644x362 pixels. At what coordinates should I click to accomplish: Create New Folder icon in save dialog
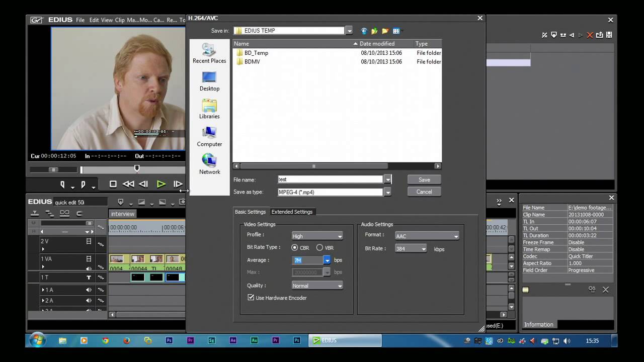click(x=385, y=31)
